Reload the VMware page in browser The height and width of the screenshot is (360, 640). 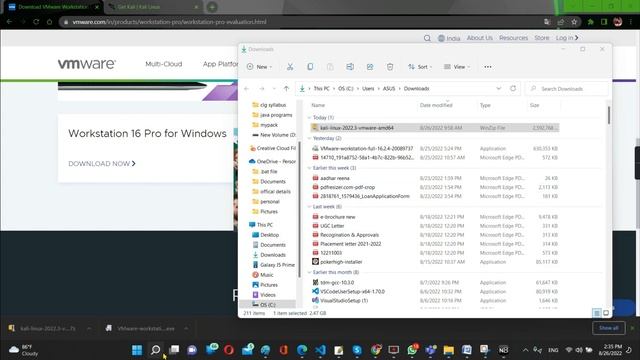[36, 22]
